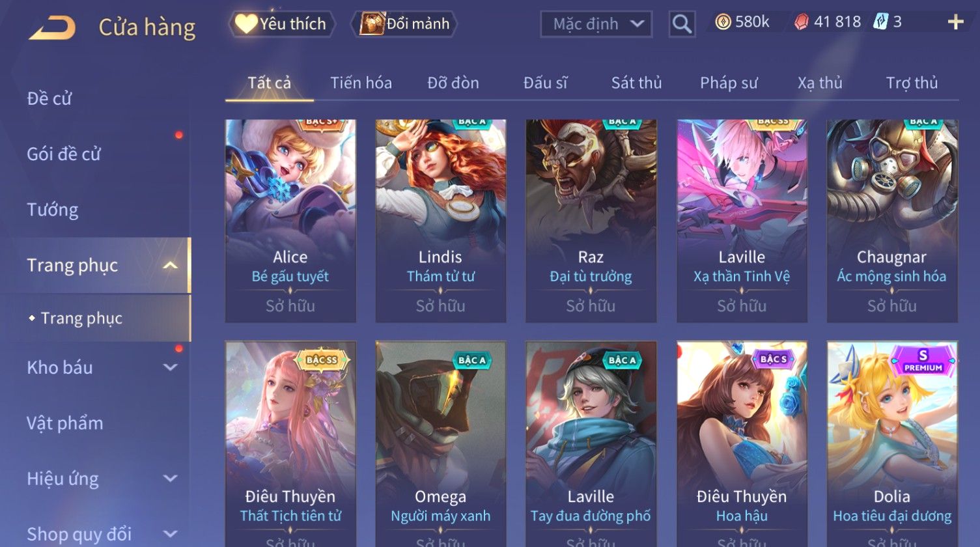The image size is (980, 547).
Task: Open the Yêu thích heart favorites
Action: pyautogui.click(x=281, y=24)
